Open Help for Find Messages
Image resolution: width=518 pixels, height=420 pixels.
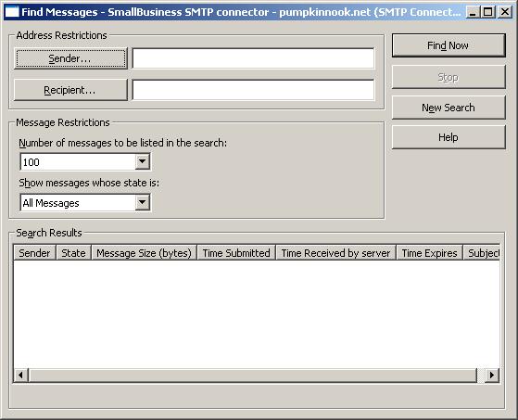(449, 137)
